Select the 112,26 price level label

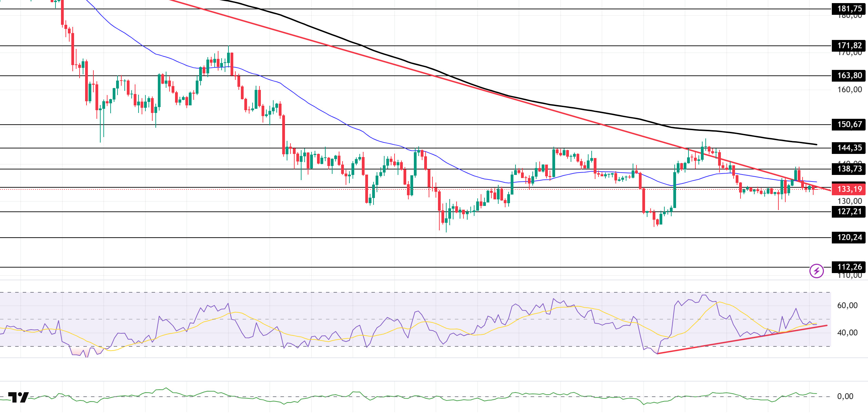849,267
